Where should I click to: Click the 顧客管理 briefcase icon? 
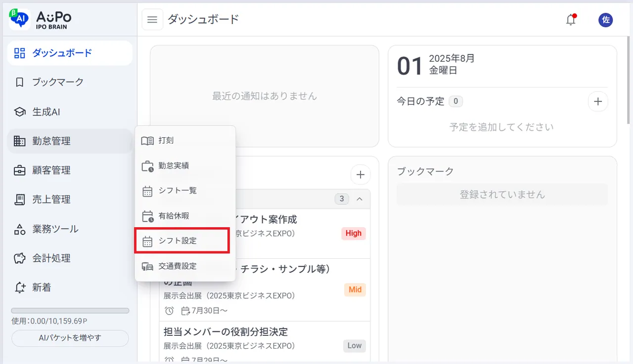pyautogui.click(x=19, y=170)
